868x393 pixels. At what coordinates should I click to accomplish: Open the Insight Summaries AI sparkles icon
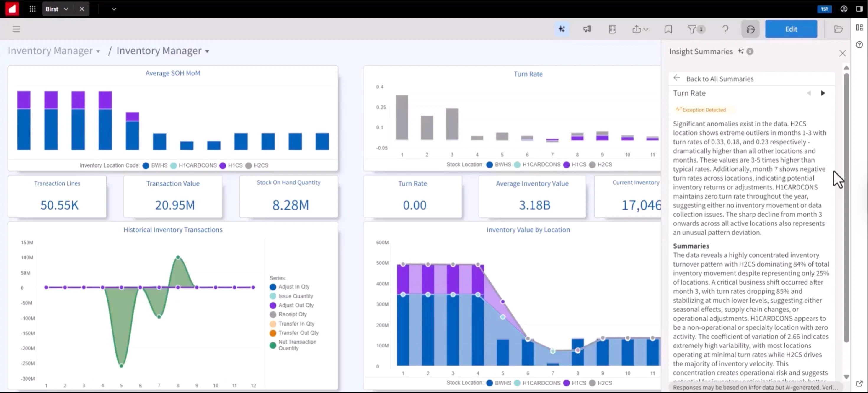pos(562,29)
